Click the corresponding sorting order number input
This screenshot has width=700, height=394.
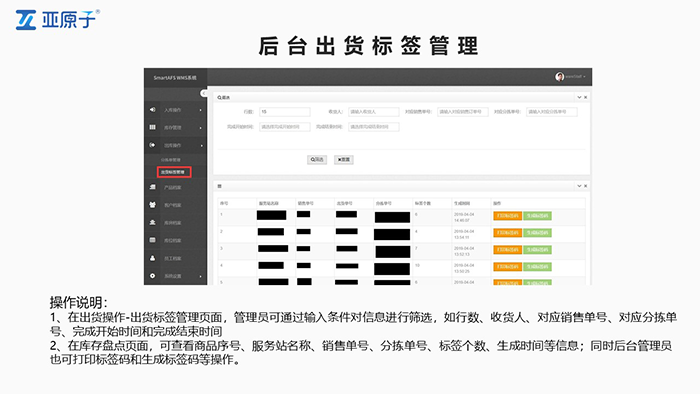pos(551,112)
